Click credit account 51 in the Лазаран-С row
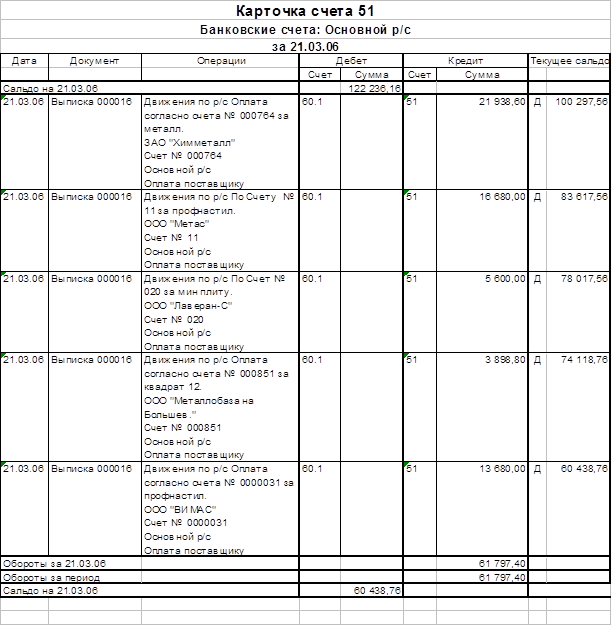This screenshot has height=626, width=612. pyautogui.click(x=414, y=277)
